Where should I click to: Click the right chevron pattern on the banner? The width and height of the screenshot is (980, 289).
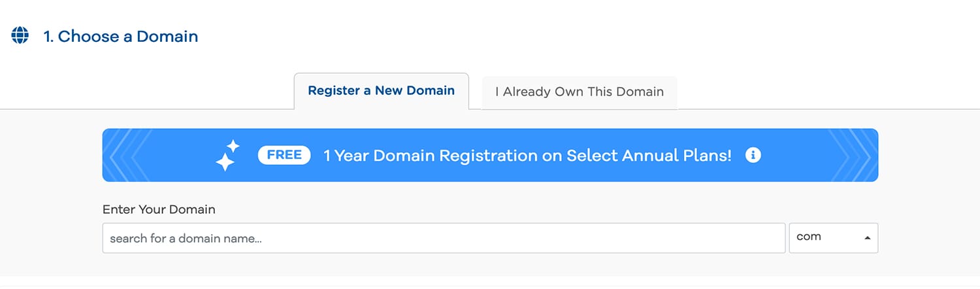849,155
